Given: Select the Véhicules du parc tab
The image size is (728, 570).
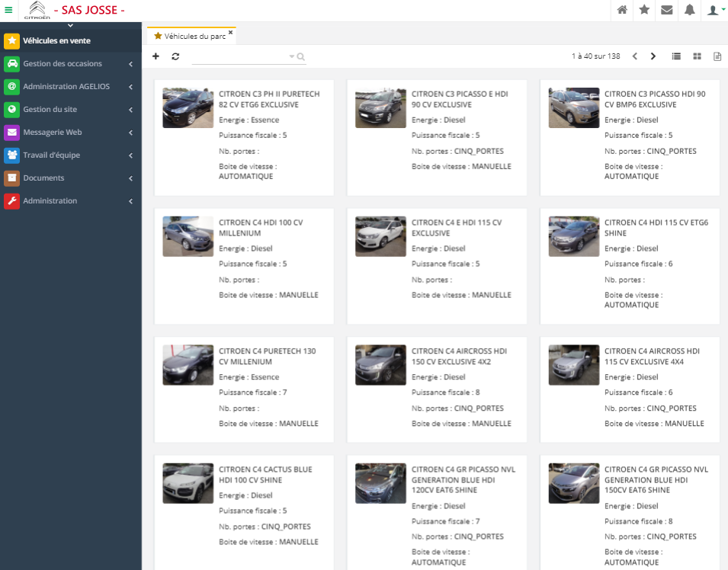Looking at the screenshot, I should pyautogui.click(x=191, y=37).
